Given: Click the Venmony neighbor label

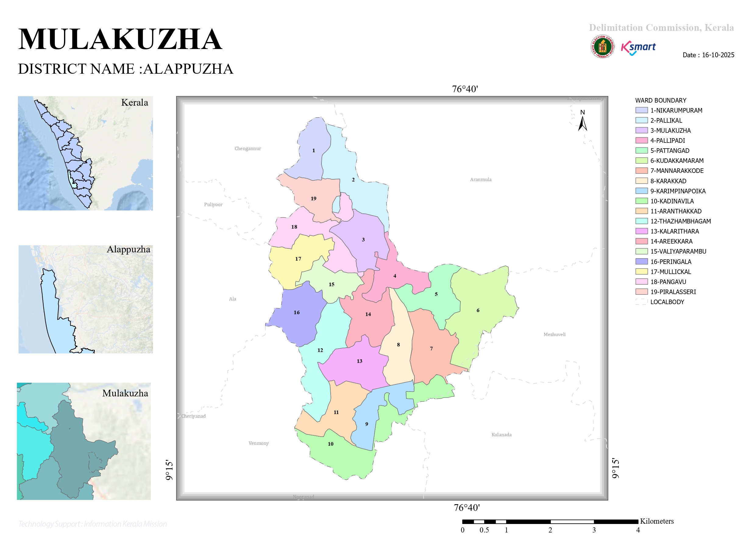Looking at the screenshot, I should [258, 443].
